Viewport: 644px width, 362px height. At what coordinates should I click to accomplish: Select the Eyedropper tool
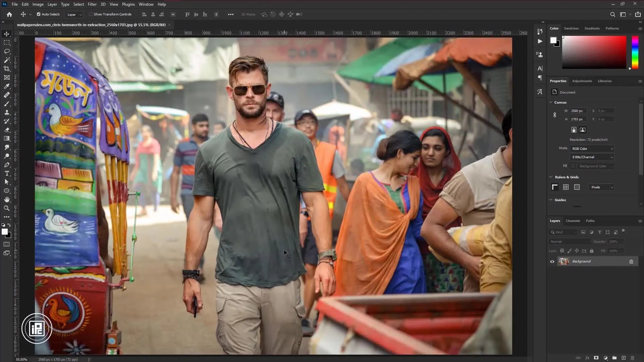[x=7, y=86]
